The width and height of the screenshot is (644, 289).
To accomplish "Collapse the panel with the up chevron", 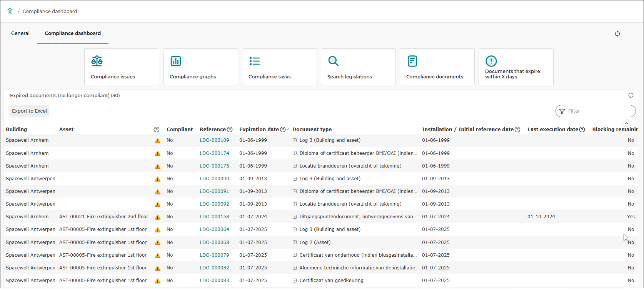I will [x=626, y=123].
